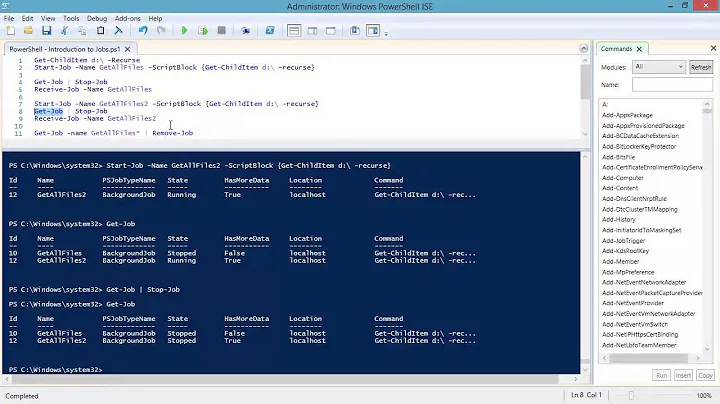The width and height of the screenshot is (720, 404).
Task: Open the Debug menu
Action: [x=97, y=18]
